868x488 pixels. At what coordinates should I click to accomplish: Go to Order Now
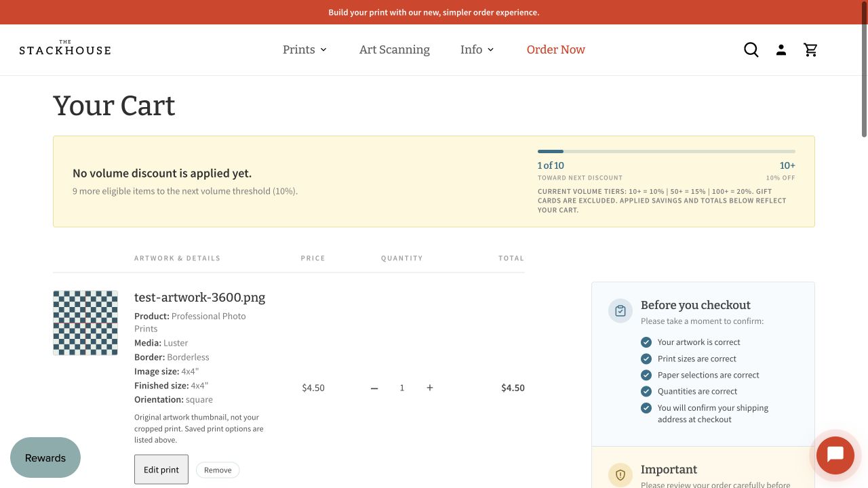pyautogui.click(x=556, y=49)
